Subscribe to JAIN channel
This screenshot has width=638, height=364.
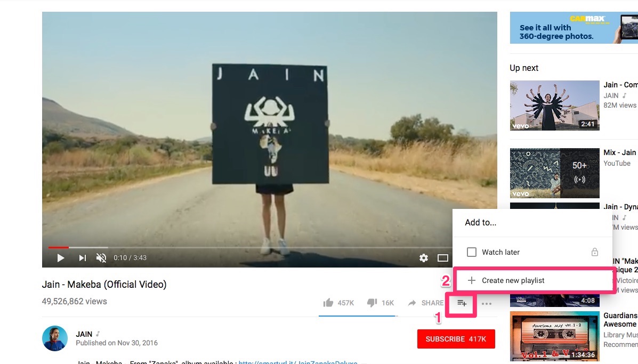tap(456, 339)
